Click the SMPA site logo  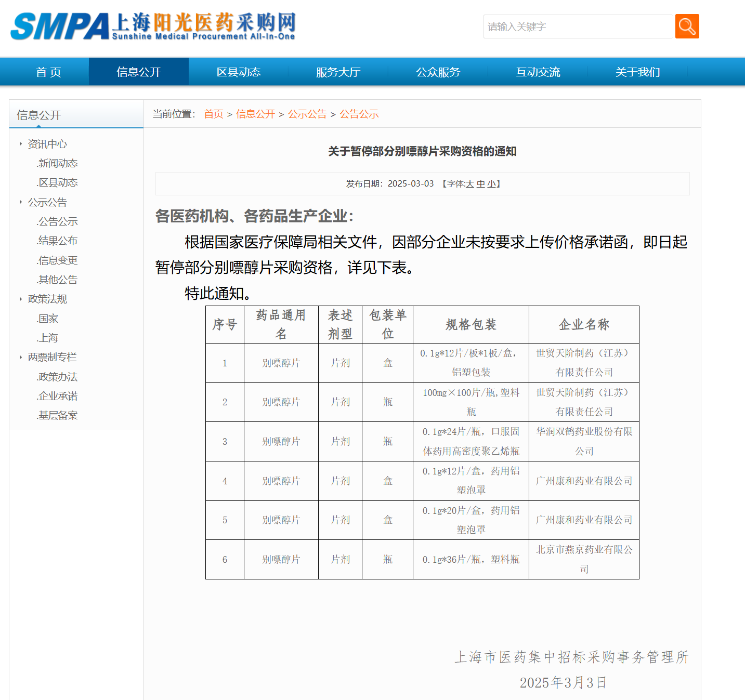coord(153,27)
